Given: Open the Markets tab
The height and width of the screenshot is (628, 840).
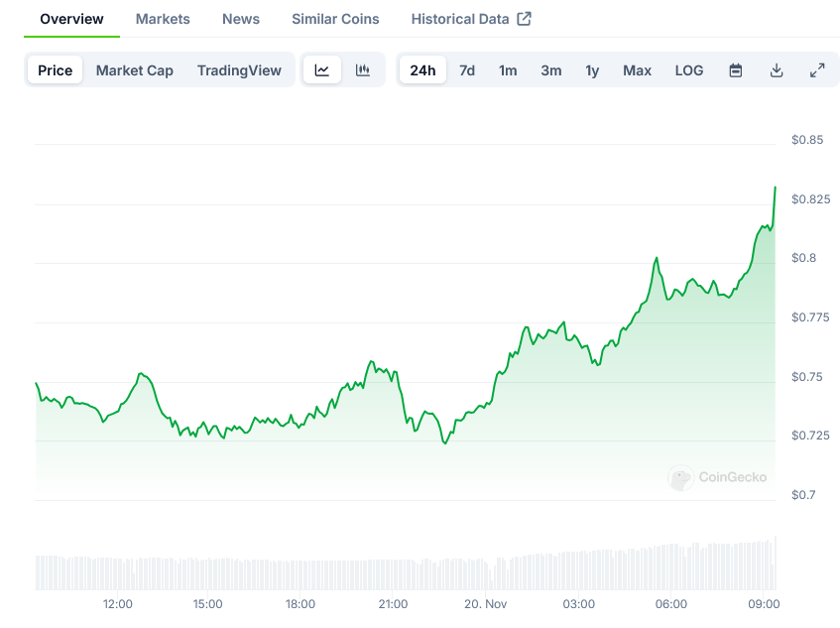Looking at the screenshot, I should click(163, 19).
